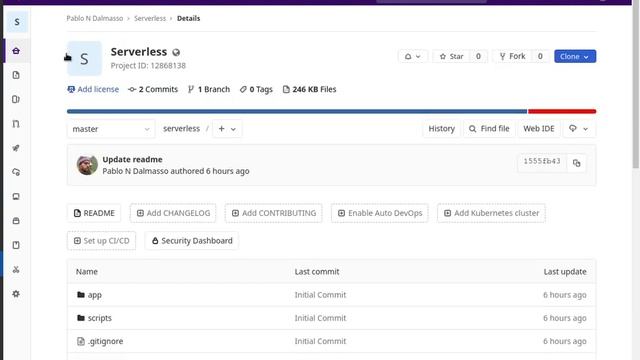The height and width of the screenshot is (360, 640).
Task: Go to Pablo N Dalmasso breadcrumb
Action: tap(95, 18)
